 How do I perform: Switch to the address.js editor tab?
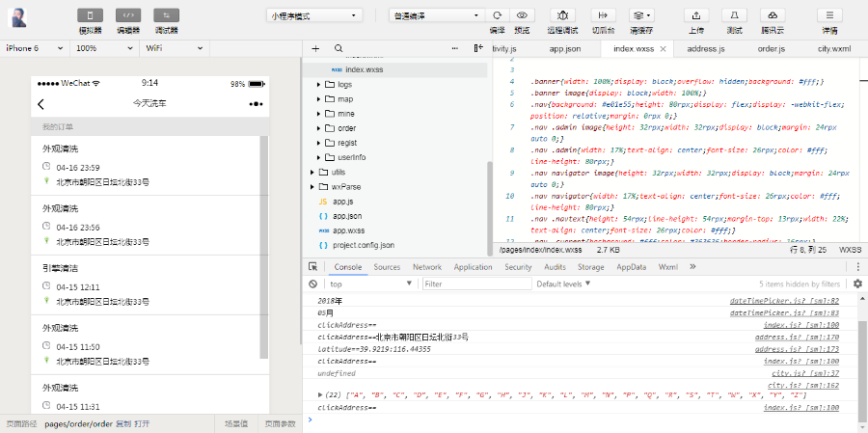[x=706, y=48]
